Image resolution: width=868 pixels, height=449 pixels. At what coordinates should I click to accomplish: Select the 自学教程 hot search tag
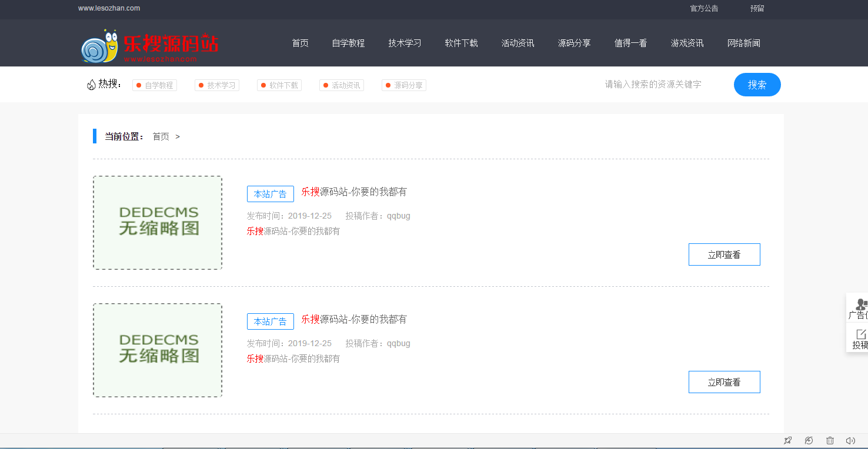[x=155, y=85]
